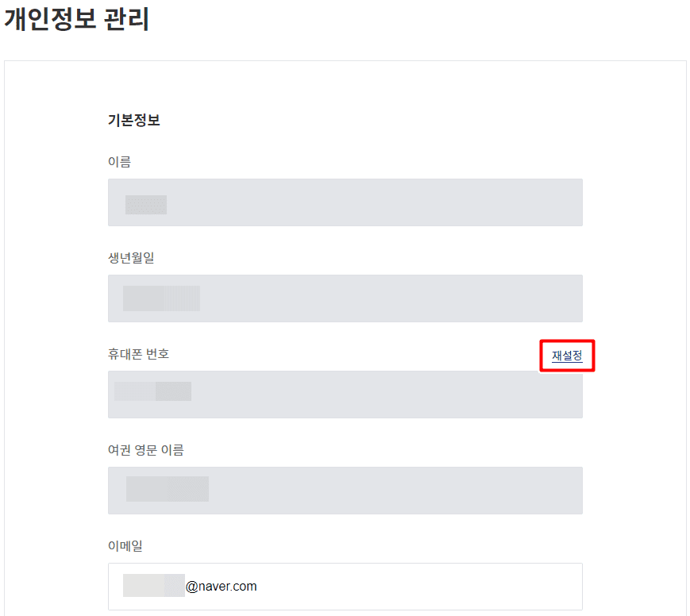The image size is (690, 616).
Task: Click the 이름 field label
Action: (119, 162)
